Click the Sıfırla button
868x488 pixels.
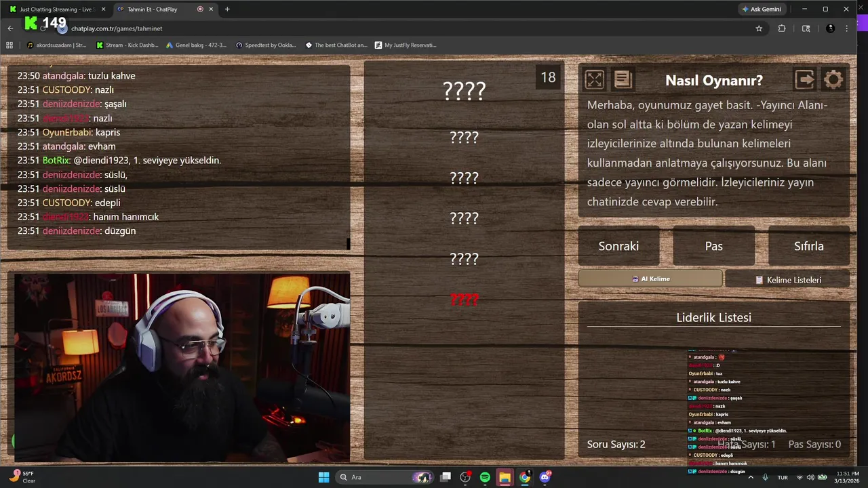[x=808, y=246]
